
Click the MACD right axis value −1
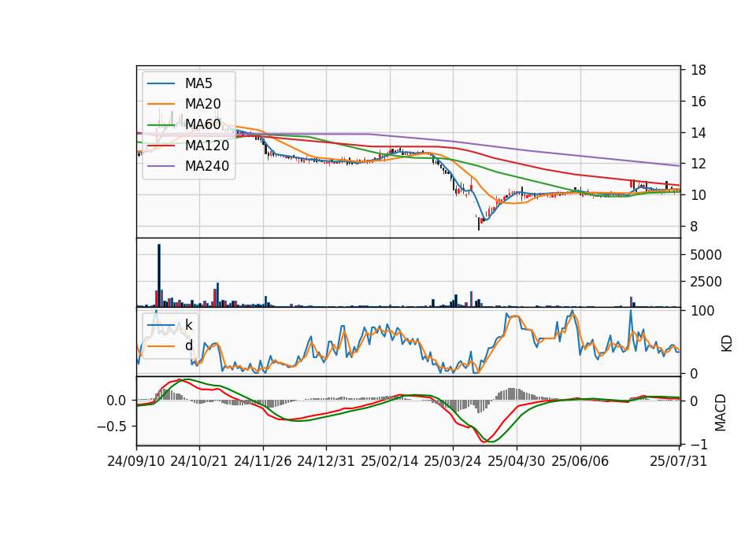click(699, 444)
